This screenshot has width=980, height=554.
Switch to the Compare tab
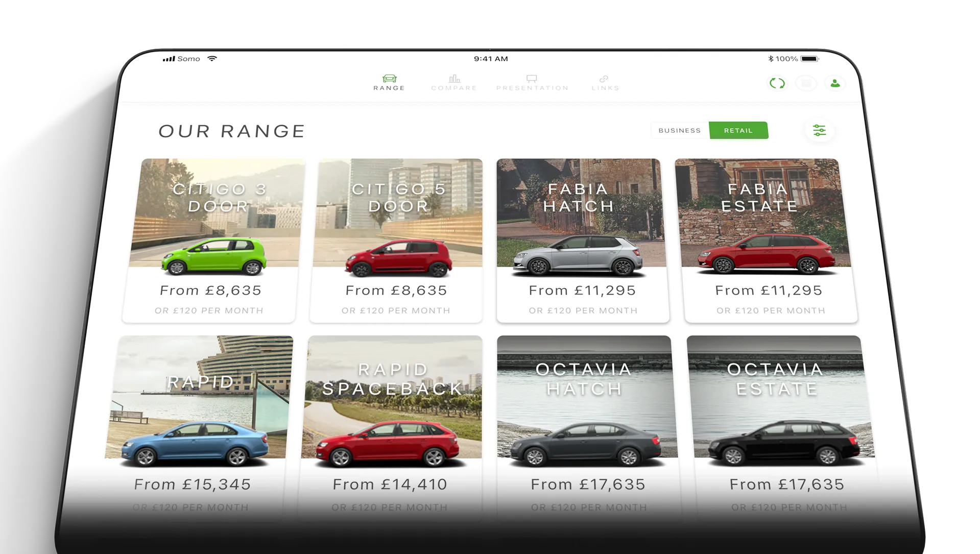(x=454, y=83)
